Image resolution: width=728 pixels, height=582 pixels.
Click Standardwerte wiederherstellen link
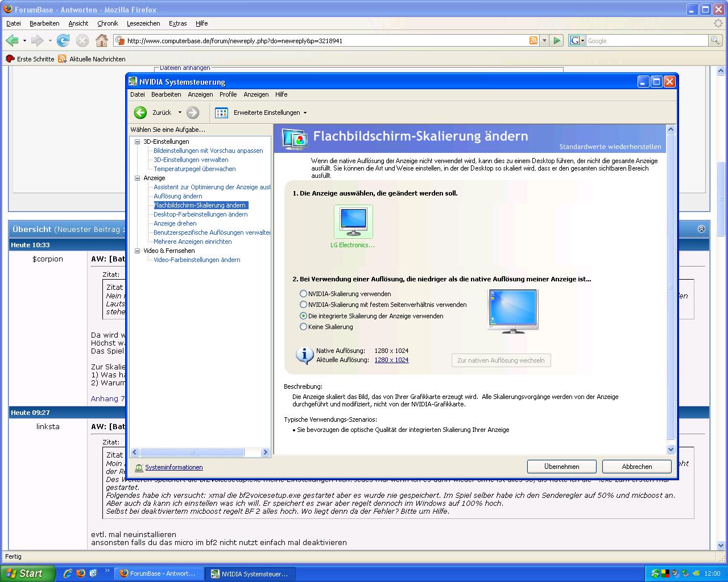tap(610, 147)
